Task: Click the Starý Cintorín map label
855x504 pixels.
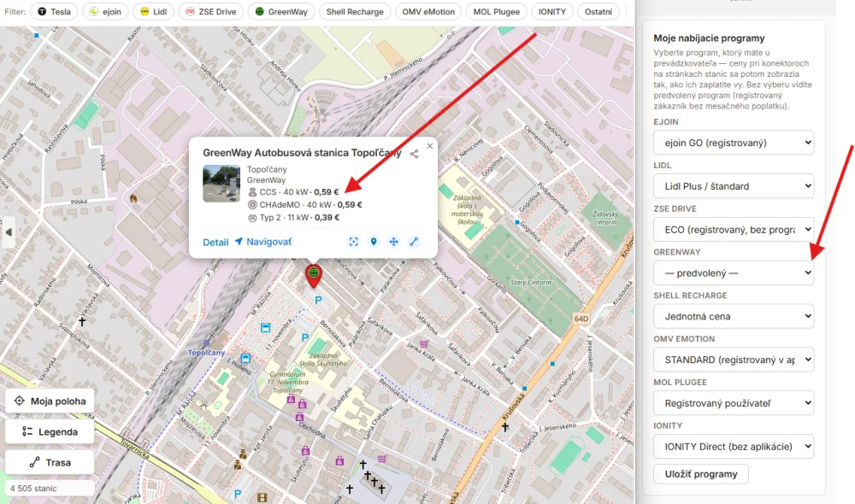Action: [x=531, y=283]
